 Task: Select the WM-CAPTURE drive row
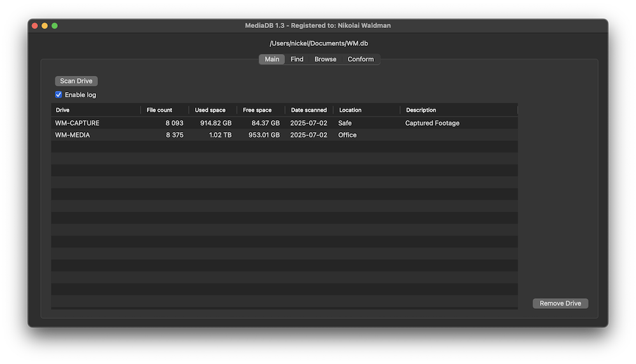coord(77,123)
